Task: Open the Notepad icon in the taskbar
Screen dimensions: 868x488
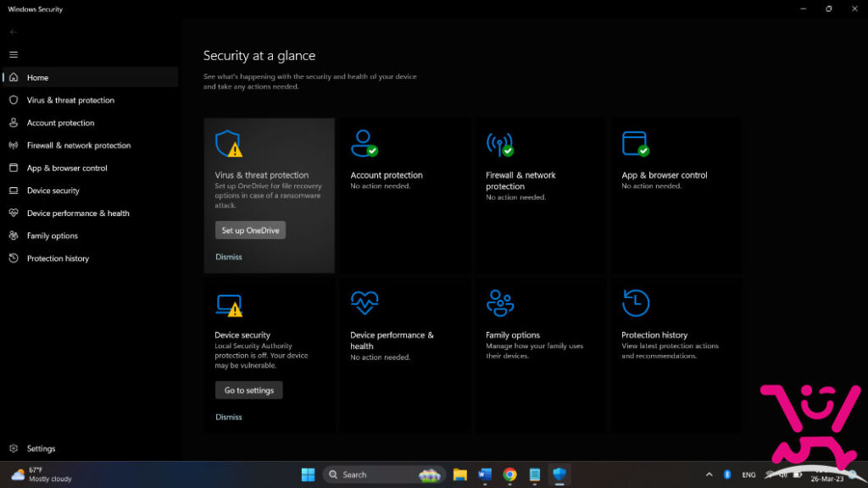Action: click(535, 474)
